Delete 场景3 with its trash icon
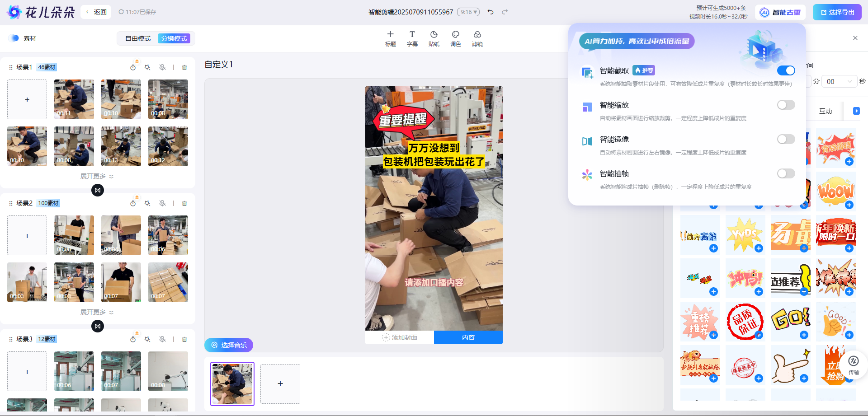 [x=184, y=339]
